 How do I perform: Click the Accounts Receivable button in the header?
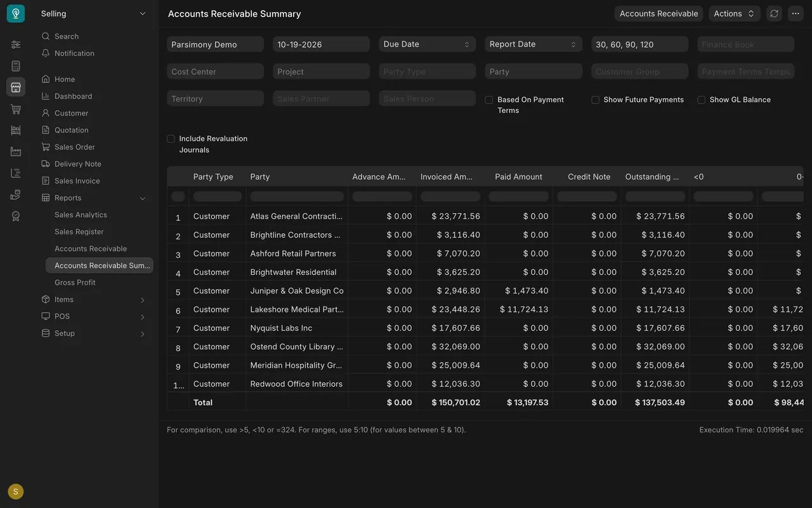658,13
